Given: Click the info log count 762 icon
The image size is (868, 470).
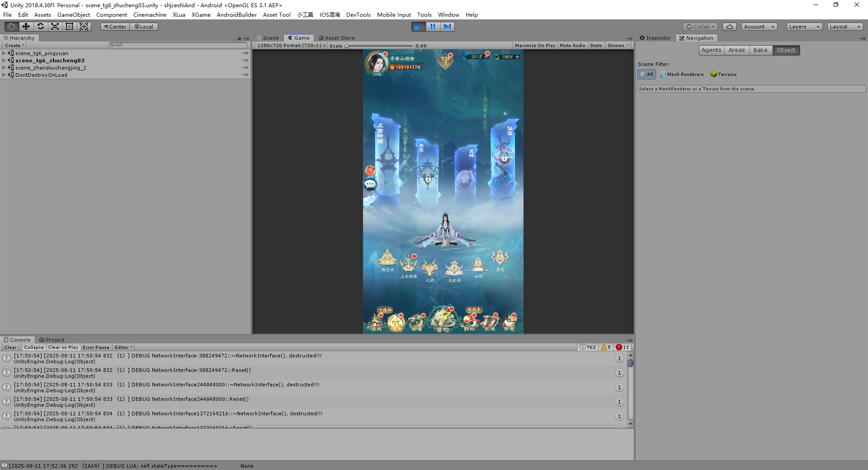Looking at the screenshot, I should point(588,347).
